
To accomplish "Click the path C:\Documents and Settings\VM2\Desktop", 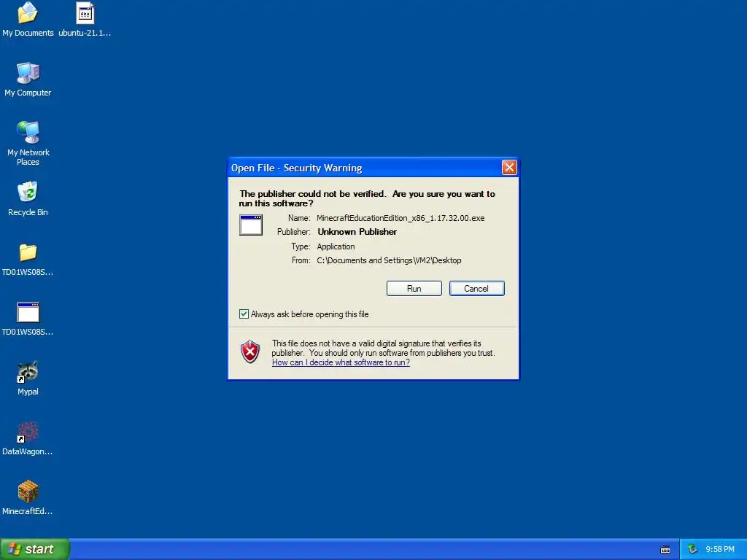I will tap(390, 260).
